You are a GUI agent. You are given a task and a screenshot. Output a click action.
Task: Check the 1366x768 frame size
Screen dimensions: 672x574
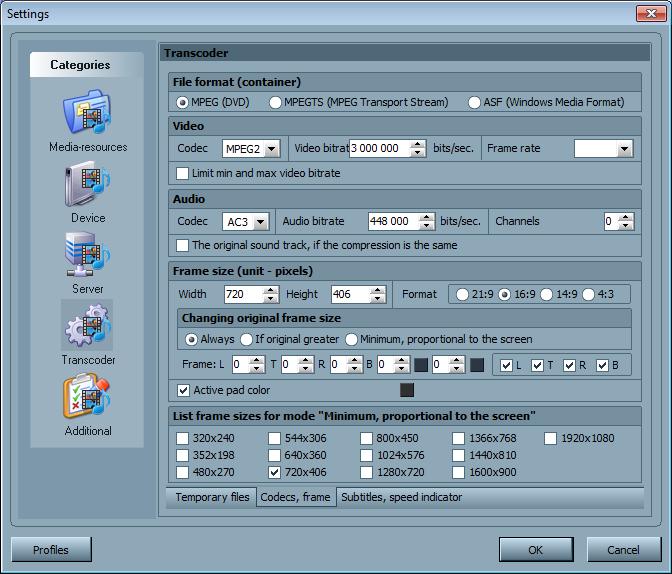459,438
